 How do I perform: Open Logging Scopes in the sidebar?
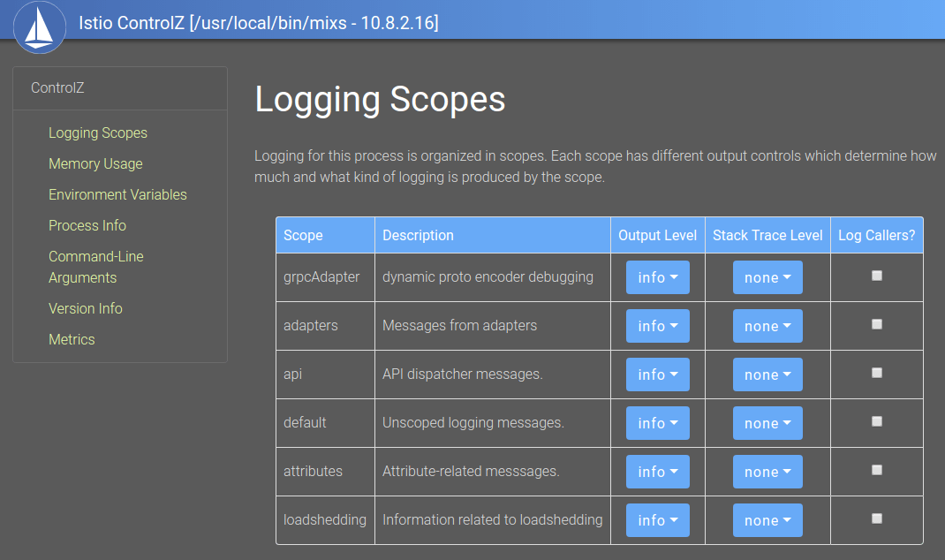coord(98,132)
